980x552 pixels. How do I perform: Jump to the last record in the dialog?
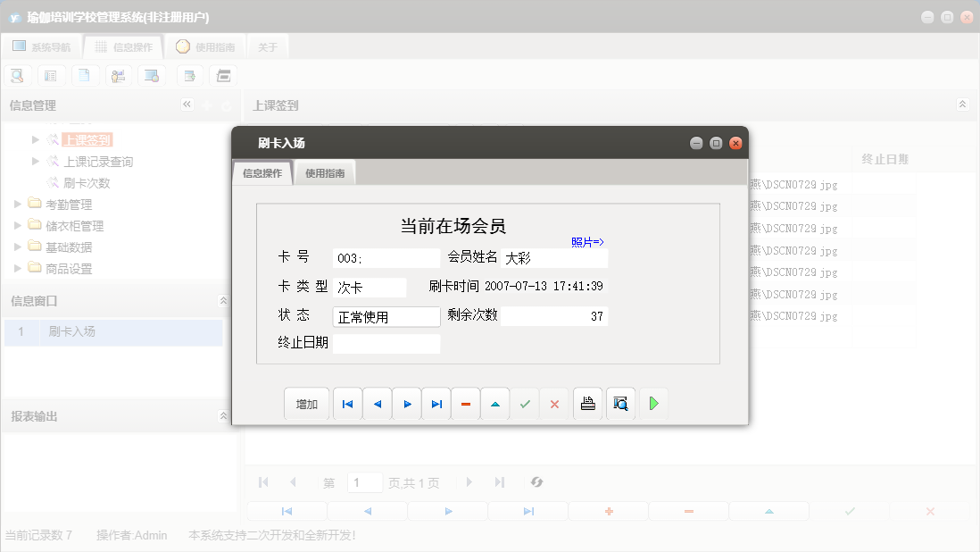pyautogui.click(x=436, y=403)
